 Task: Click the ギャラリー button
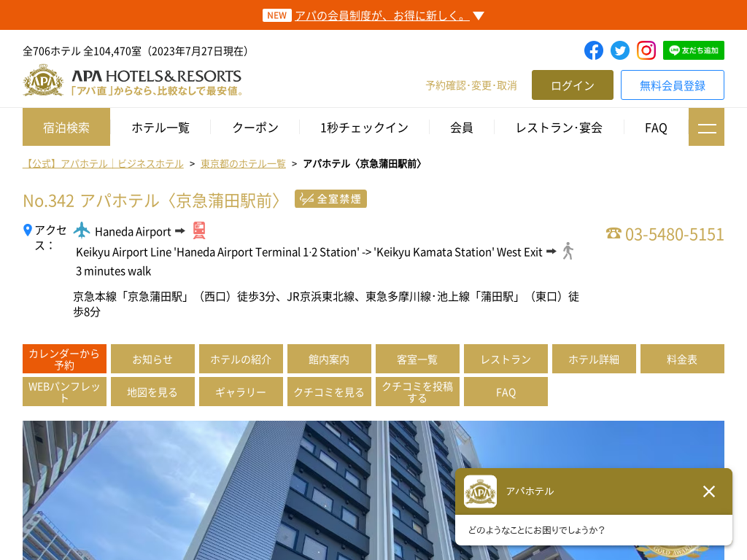[x=241, y=392]
